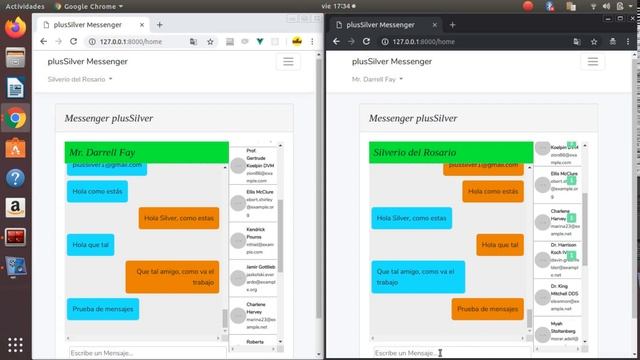Toggle hamburger navbar in right window
The image size is (640, 360).
(x=593, y=62)
